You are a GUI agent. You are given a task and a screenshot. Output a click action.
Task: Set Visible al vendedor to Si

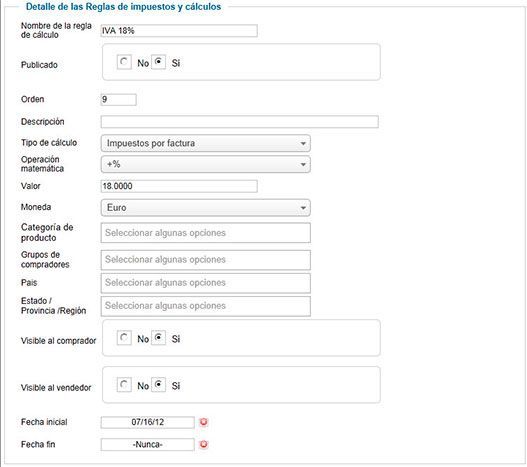click(x=158, y=385)
